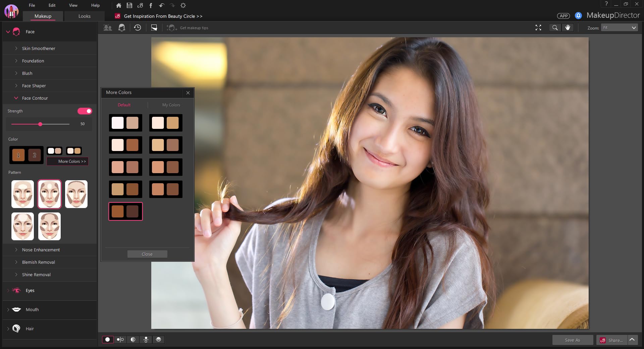
Task: Open the history clock icon
Action: coord(138,28)
